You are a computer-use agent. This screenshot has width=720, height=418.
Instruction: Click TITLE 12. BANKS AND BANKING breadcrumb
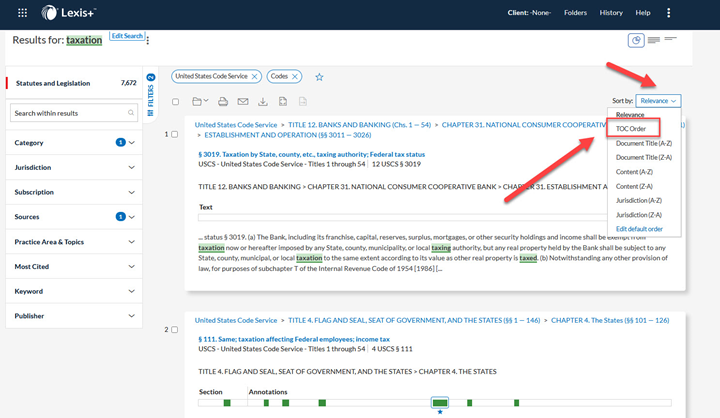pos(360,124)
